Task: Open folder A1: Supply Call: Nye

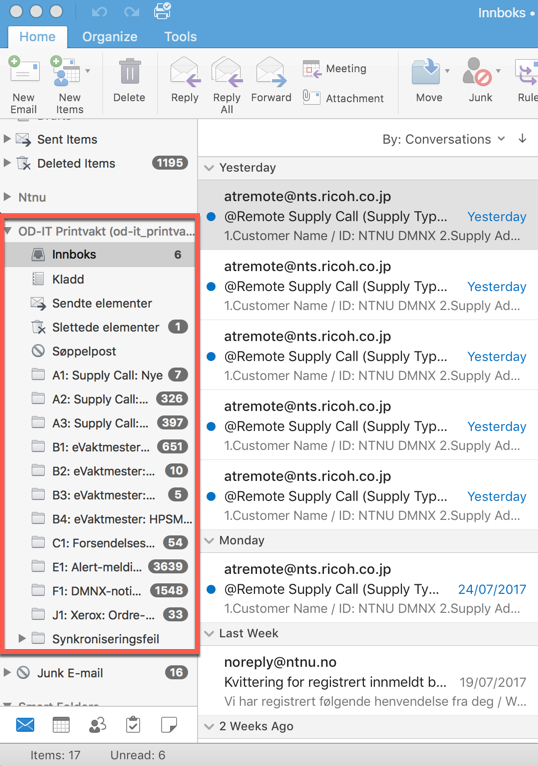Action: [100, 375]
